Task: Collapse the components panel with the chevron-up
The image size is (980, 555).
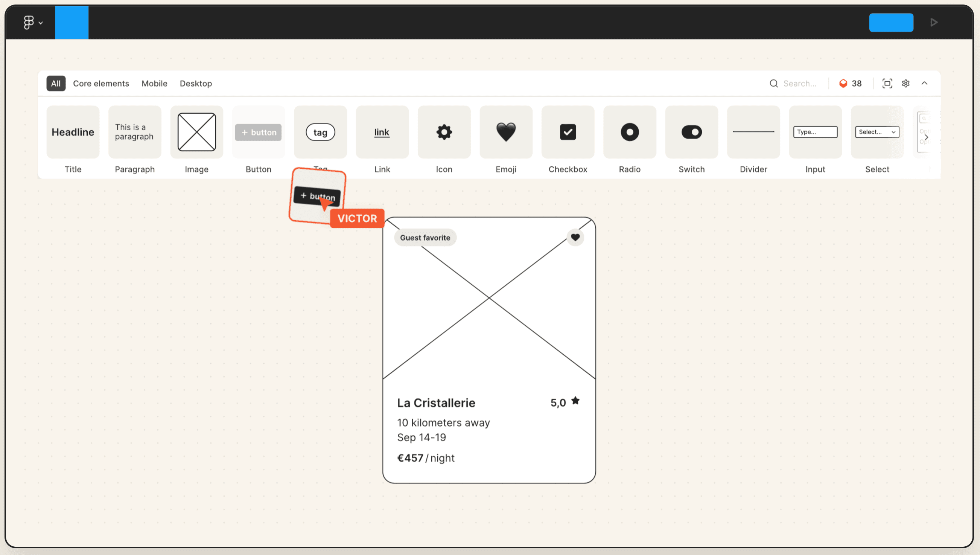Action: pyautogui.click(x=925, y=83)
